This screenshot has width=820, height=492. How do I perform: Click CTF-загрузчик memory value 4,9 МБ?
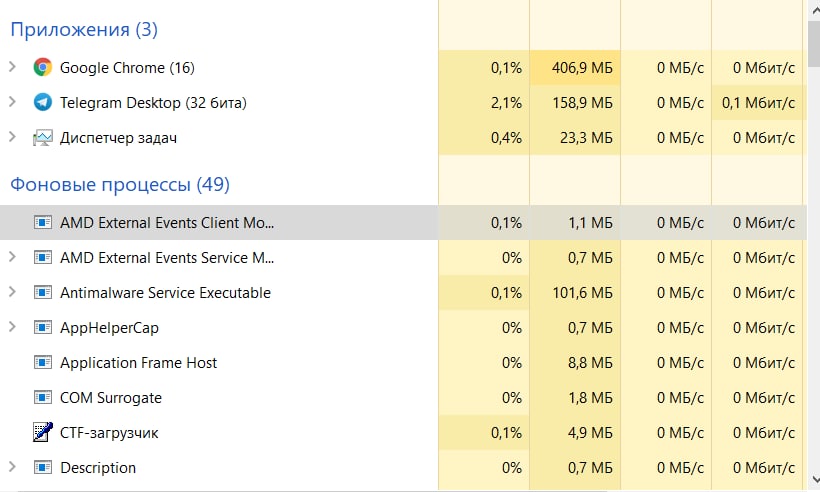tap(590, 433)
